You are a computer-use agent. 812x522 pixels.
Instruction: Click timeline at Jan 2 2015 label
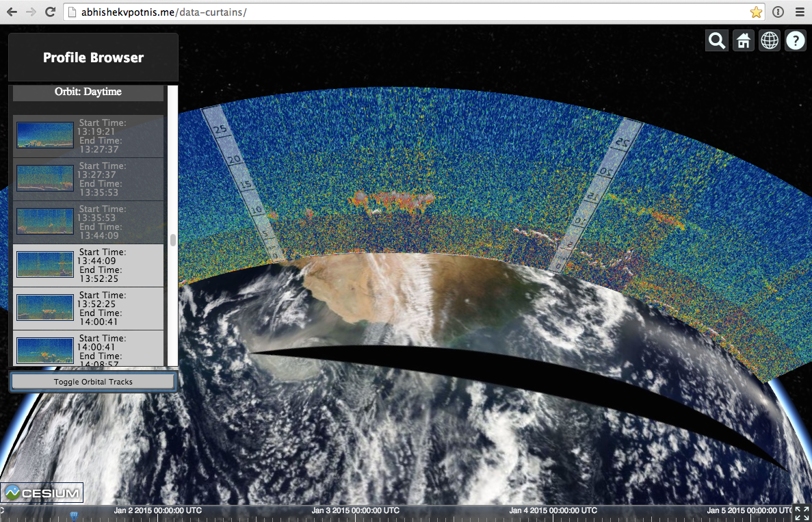coord(157,510)
